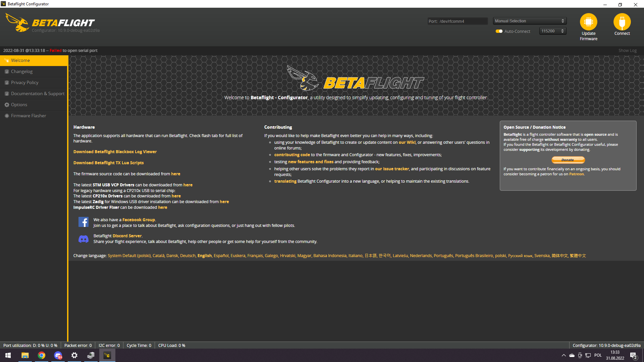Click Show Log to expand the log
The height and width of the screenshot is (362, 644).
pos(628,50)
